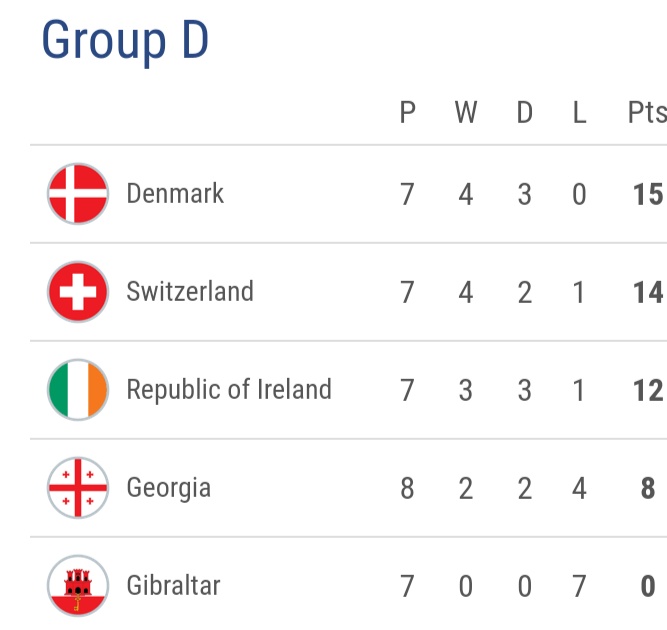
Task: Click the Denmark flag icon
Action: [78, 194]
